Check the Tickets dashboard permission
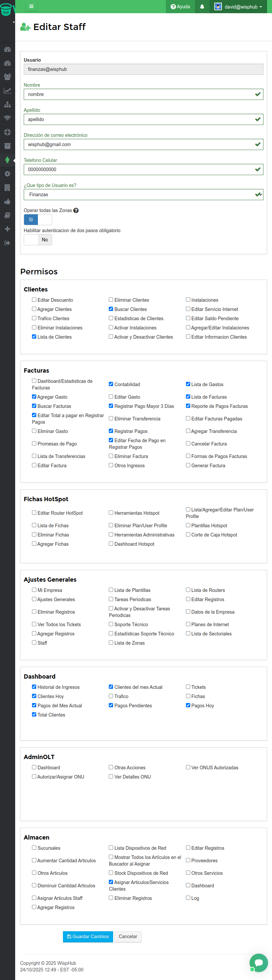The width and height of the screenshot is (272, 980). tap(188, 687)
